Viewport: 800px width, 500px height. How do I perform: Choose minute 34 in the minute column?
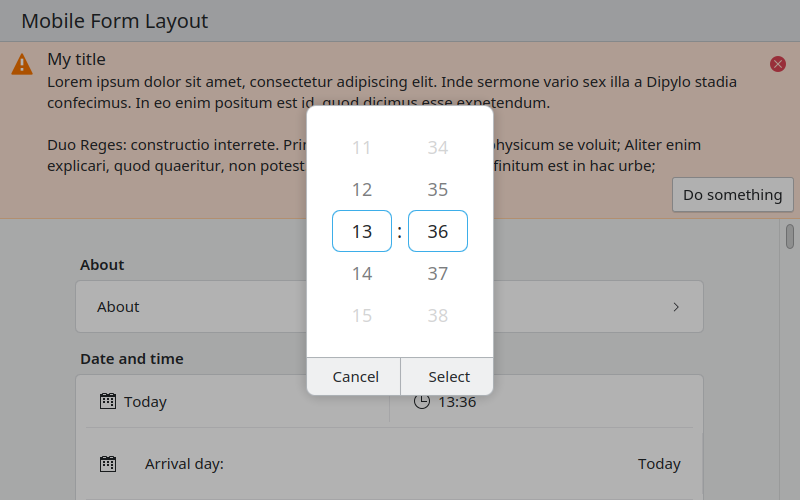[x=438, y=148]
